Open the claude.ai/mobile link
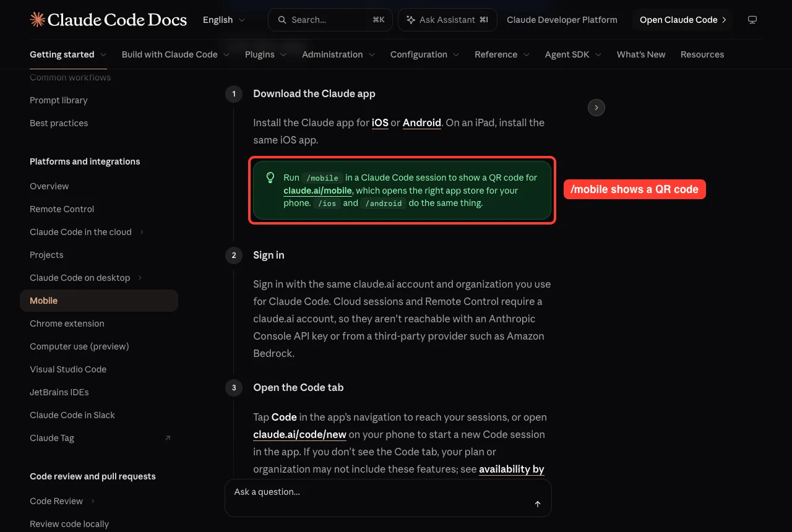The height and width of the screenshot is (532, 792). (317, 191)
